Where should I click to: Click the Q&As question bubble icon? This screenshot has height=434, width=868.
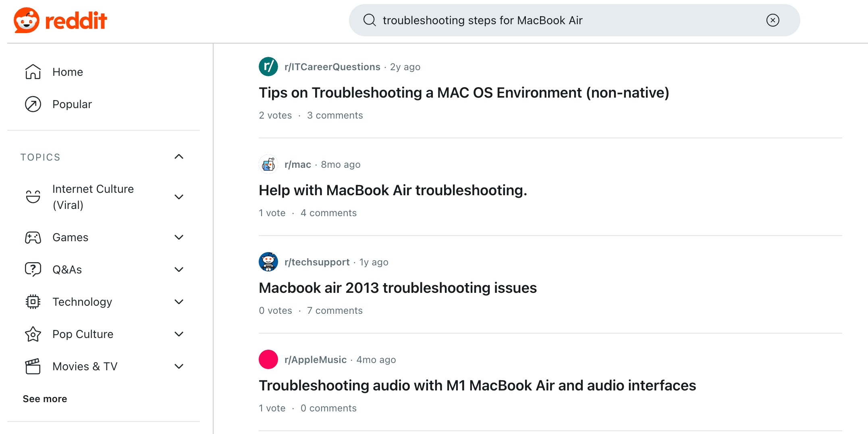point(33,269)
